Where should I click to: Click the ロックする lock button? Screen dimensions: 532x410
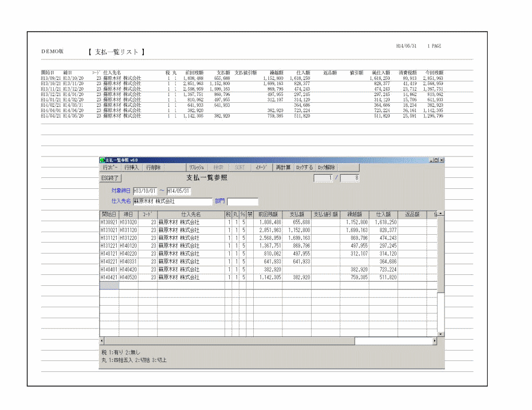click(304, 167)
